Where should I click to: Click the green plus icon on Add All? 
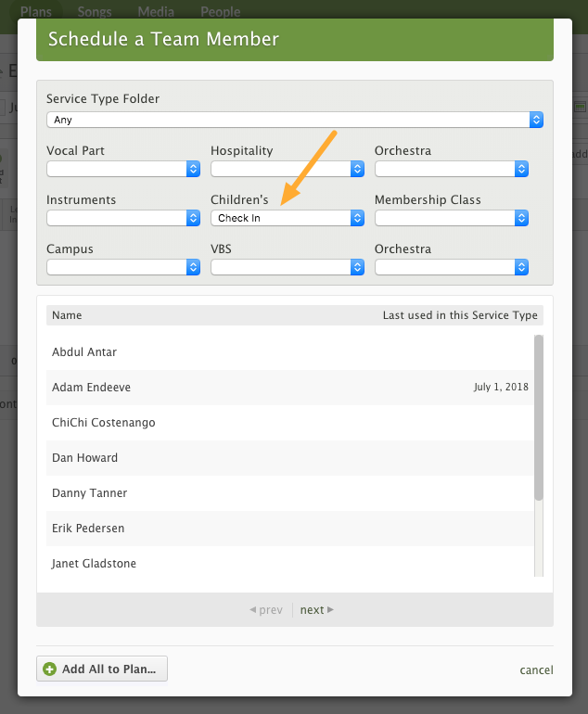point(50,669)
